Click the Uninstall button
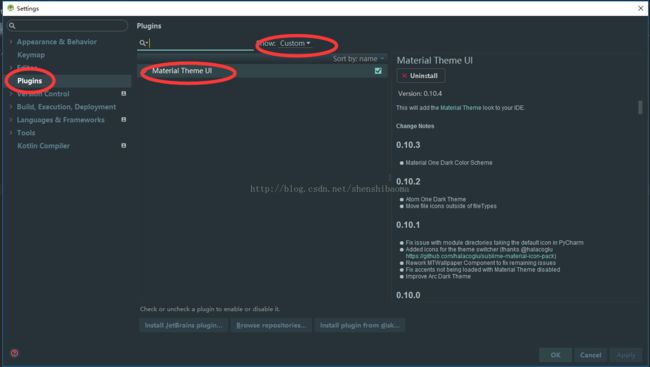 421,76
